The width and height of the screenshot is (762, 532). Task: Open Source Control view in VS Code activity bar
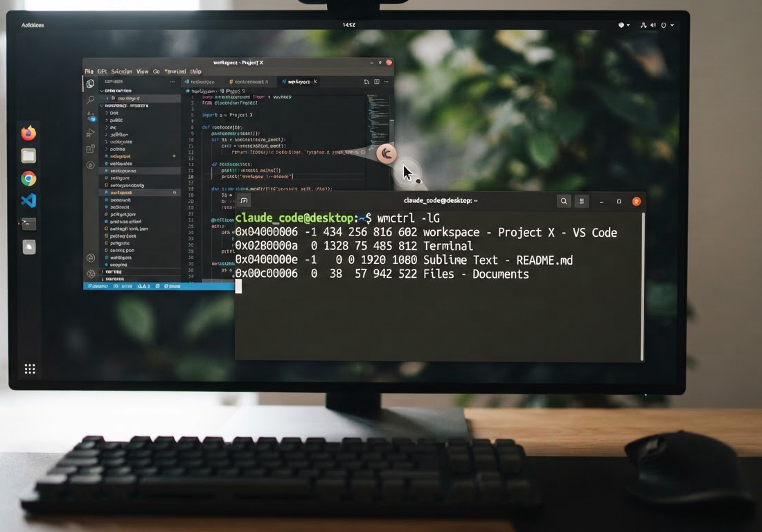(x=91, y=116)
